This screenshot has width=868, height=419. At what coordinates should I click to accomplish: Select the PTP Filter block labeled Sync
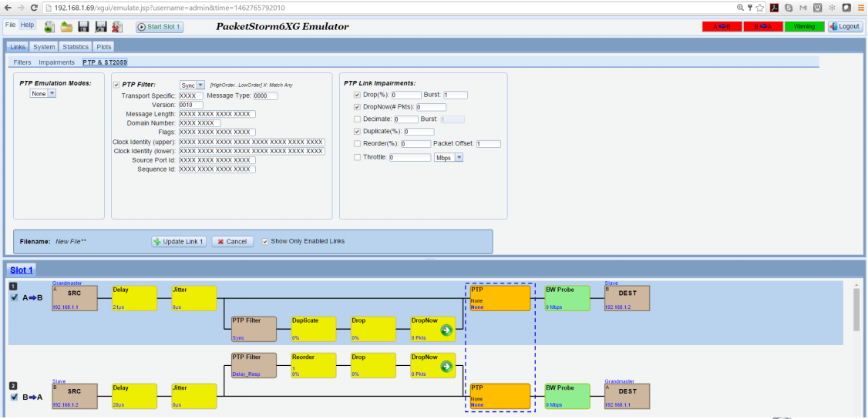point(254,329)
